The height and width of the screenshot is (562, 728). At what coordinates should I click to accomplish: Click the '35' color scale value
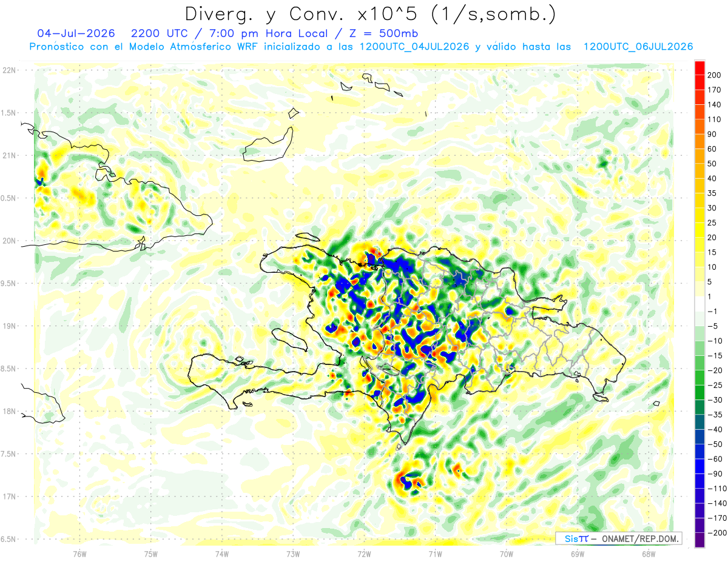(713, 193)
